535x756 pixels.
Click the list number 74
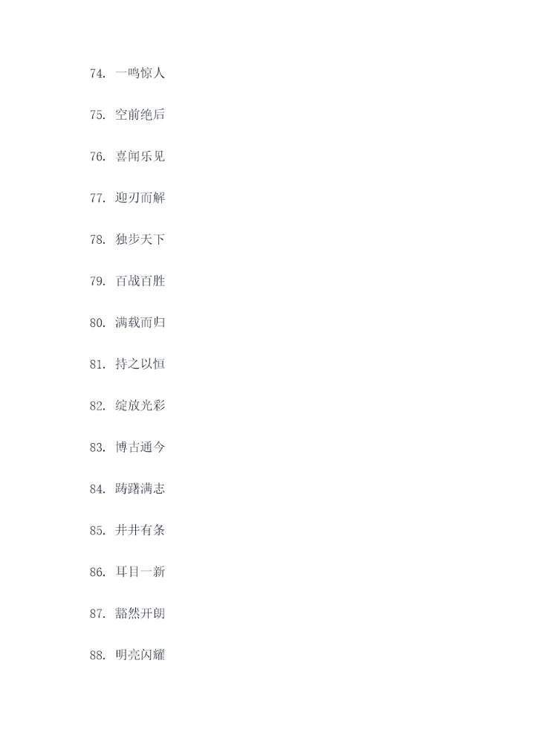pyautogui.click(x=97, y=74)
